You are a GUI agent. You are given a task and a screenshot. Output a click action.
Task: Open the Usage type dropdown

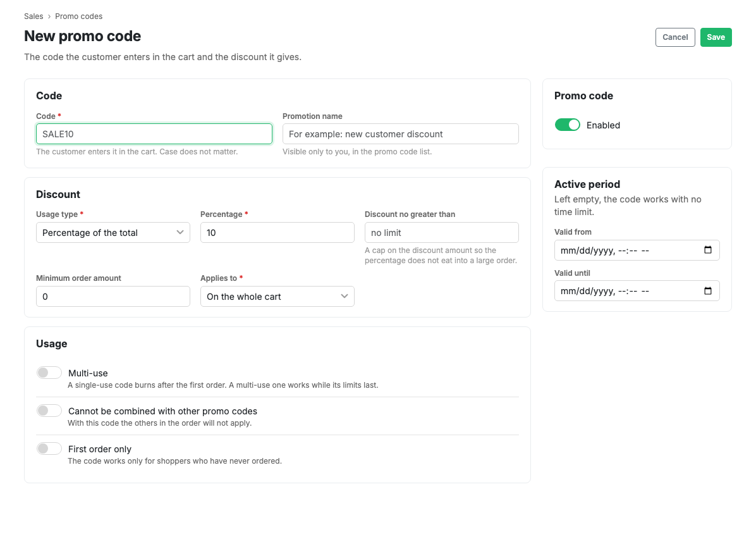(x=113, y=233)
